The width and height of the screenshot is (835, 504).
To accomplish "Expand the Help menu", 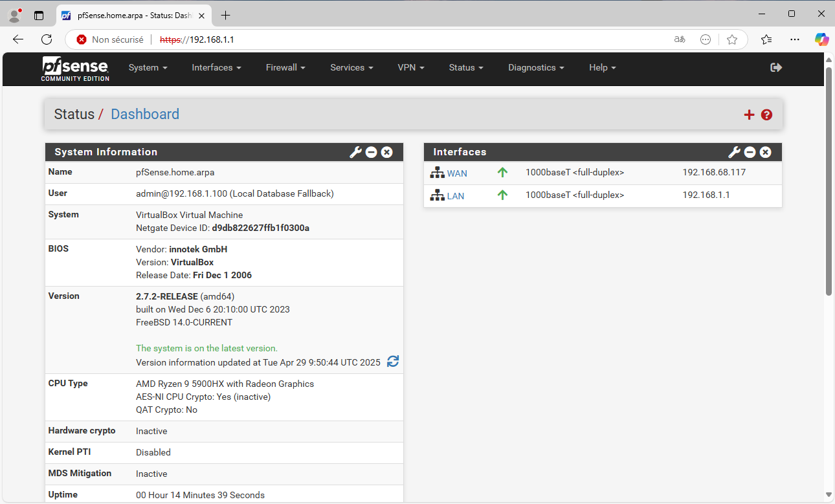I will point(603,67).
